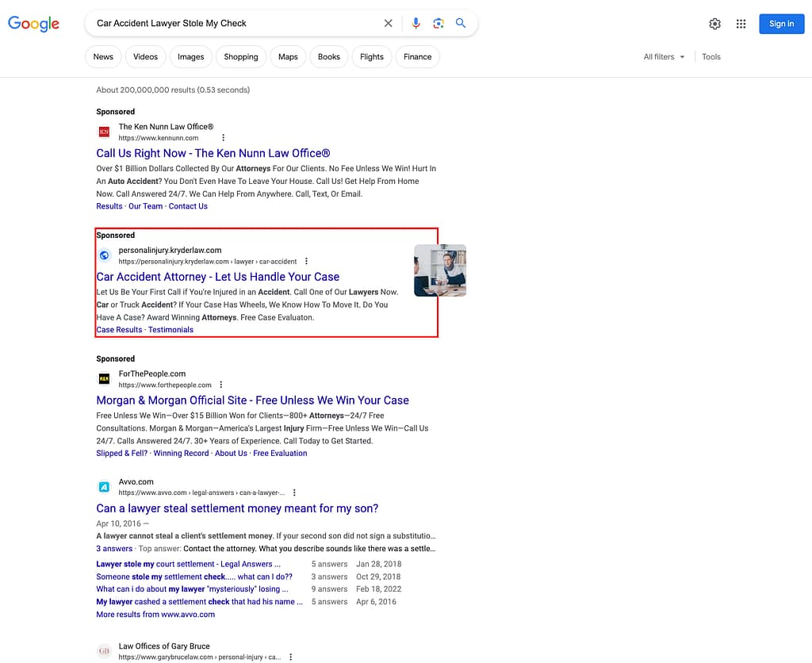Open Call Us Right Now Ken Nunn ad
The height and width of the screenshot is (663, 812).
(x=213, y=153)
